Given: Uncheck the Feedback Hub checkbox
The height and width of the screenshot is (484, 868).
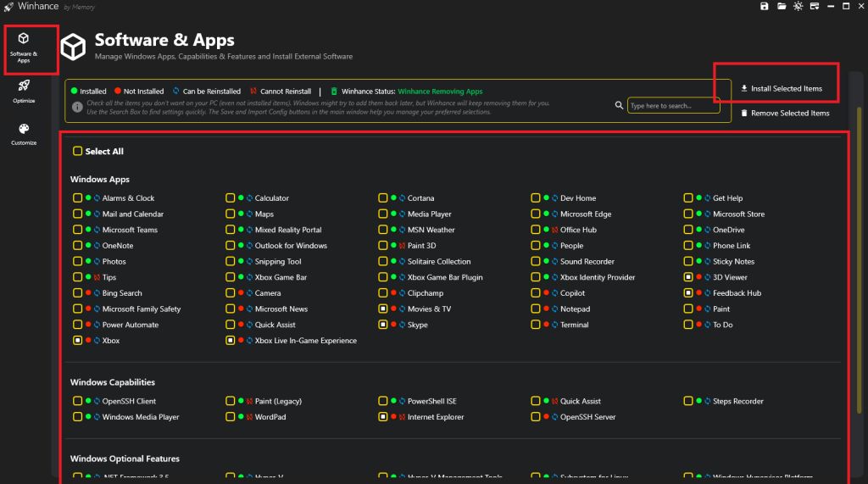Looking at the screenshot, I should [688, 293].
